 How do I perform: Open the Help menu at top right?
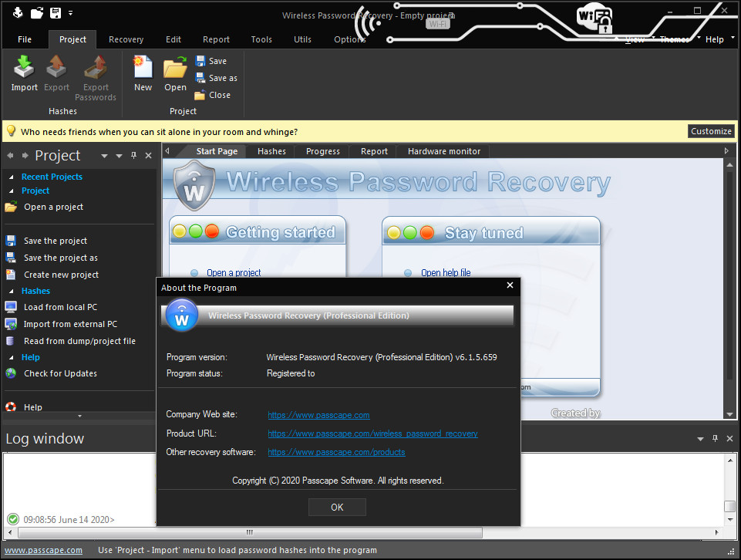(715, 39)
